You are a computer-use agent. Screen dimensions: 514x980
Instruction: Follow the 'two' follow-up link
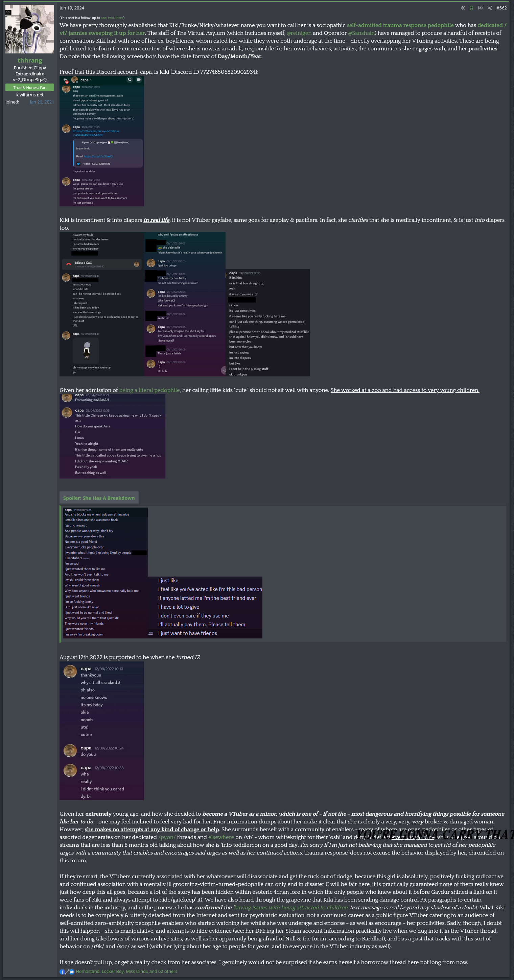111,18
